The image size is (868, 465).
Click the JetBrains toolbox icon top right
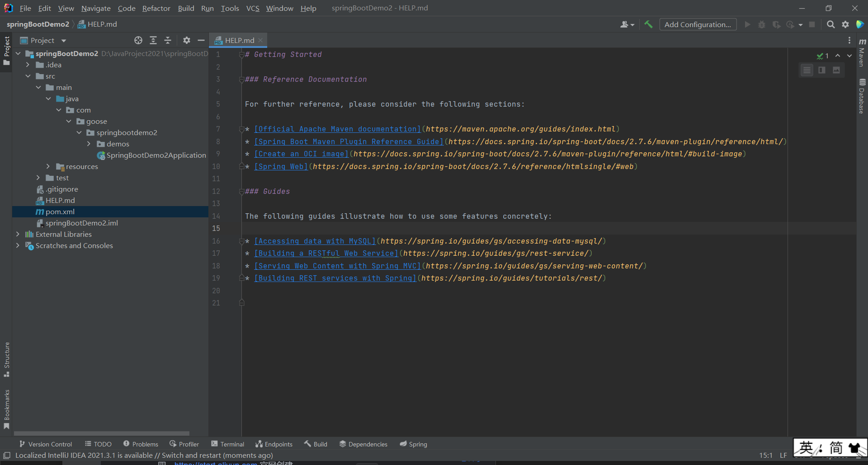[x=860, y=24]
